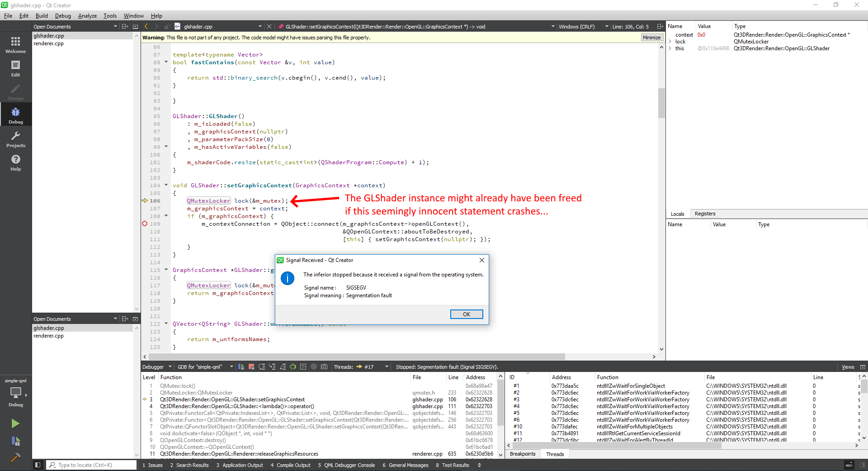Image resolution: width=868 pixels, height=471 pixels.
Task: Open the Application Output pane
Action: coord(240,465)
